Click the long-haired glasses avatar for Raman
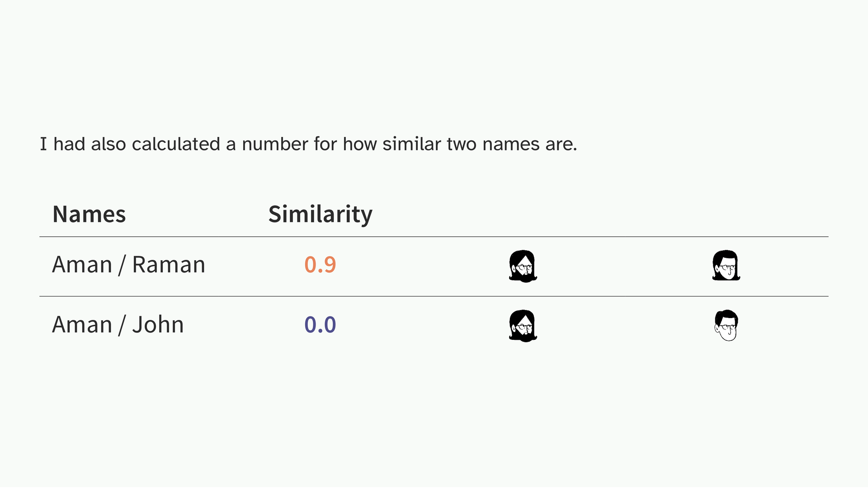 coord(726,266)
